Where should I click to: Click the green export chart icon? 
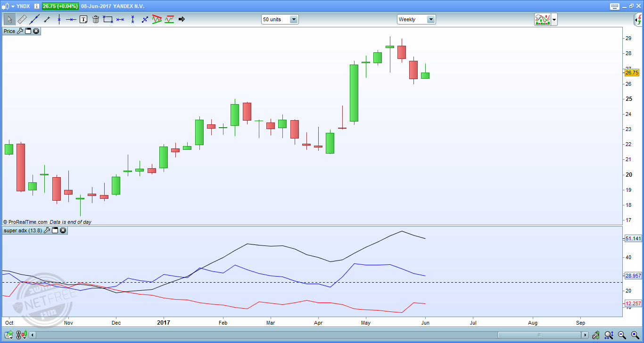point(9,335)
